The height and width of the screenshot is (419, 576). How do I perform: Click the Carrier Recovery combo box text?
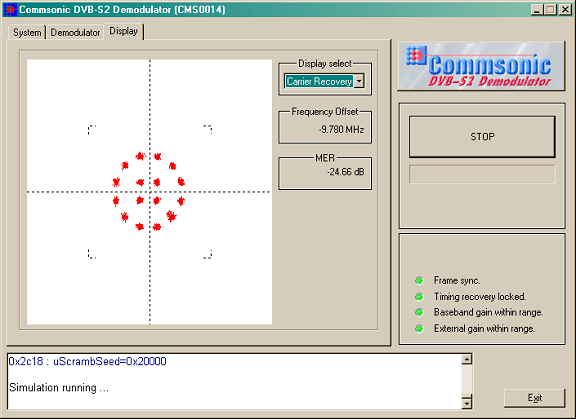tap(319, 81)
